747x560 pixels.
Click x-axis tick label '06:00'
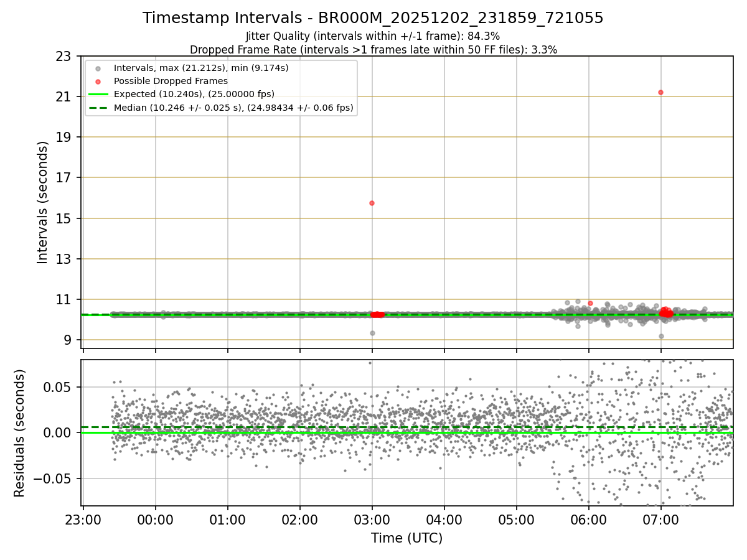tap(589, 520)
